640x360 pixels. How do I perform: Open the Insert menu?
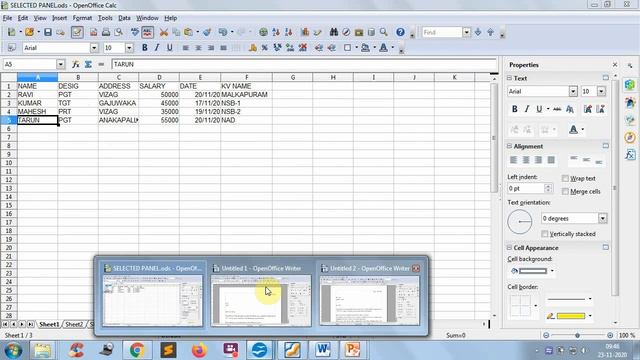pyautogui.click(x=59, y=18)
